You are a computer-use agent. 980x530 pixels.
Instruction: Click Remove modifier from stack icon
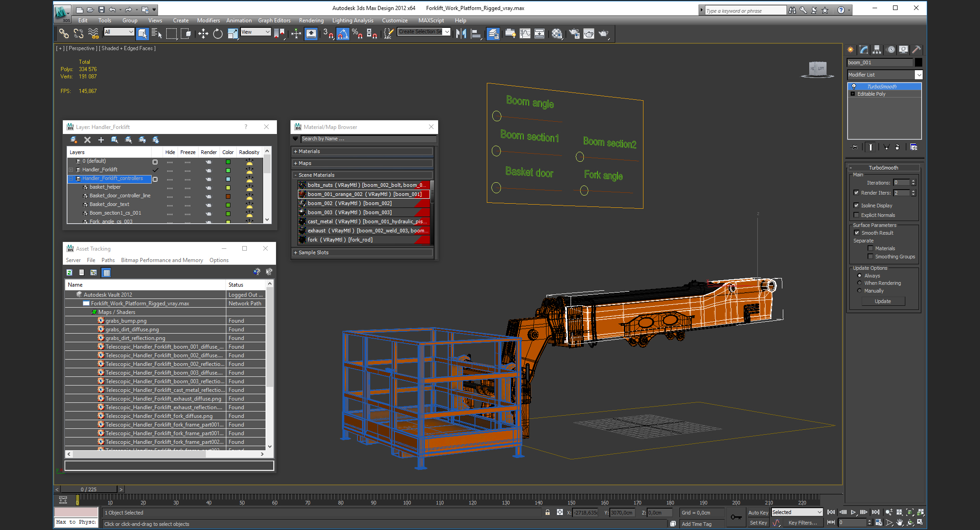[x=897, y=147]
